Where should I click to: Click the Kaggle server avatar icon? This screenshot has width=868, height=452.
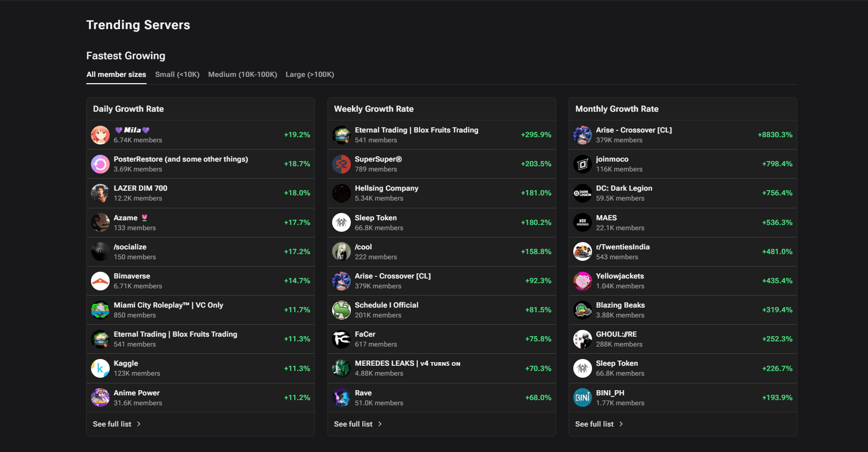tap(100, 368)
